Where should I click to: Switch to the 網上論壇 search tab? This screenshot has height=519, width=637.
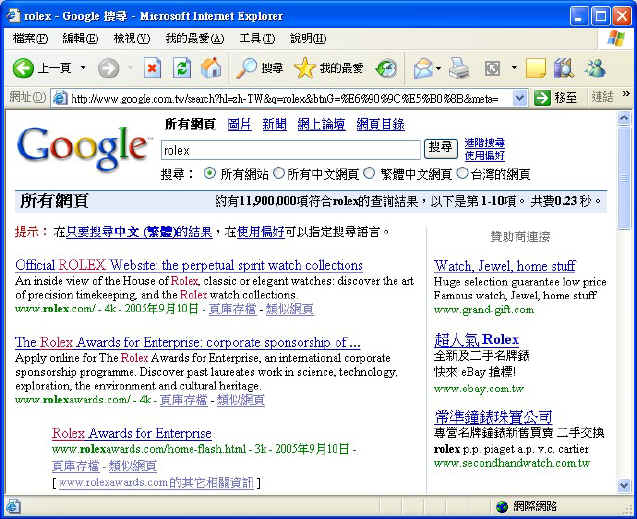click(x=321, y=124)
